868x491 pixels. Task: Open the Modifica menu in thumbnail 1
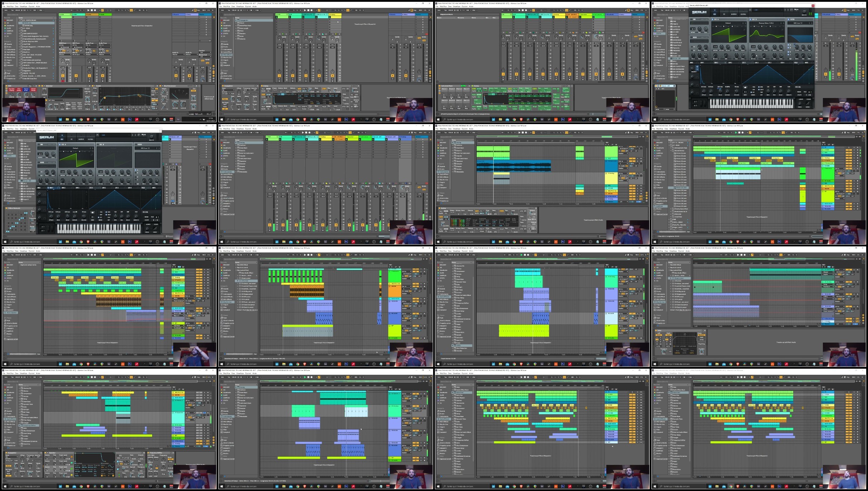pos(10,6)
